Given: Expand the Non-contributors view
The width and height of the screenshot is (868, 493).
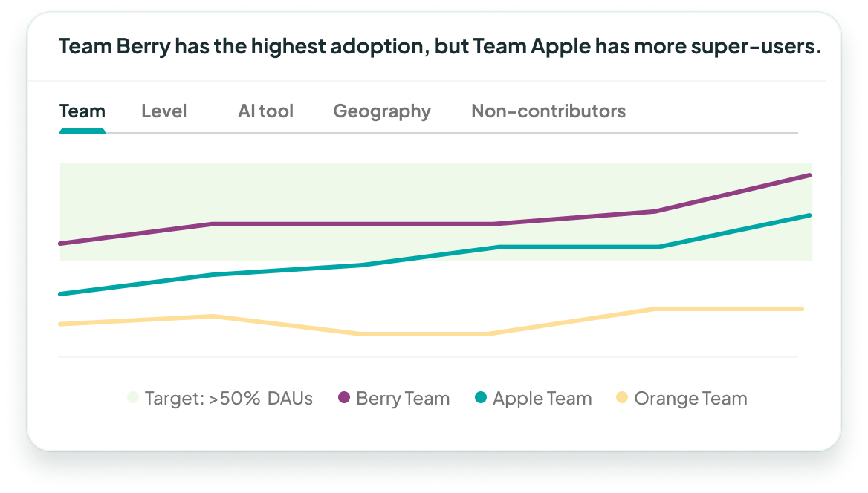Looking at the screenshot, I should 548,111.
